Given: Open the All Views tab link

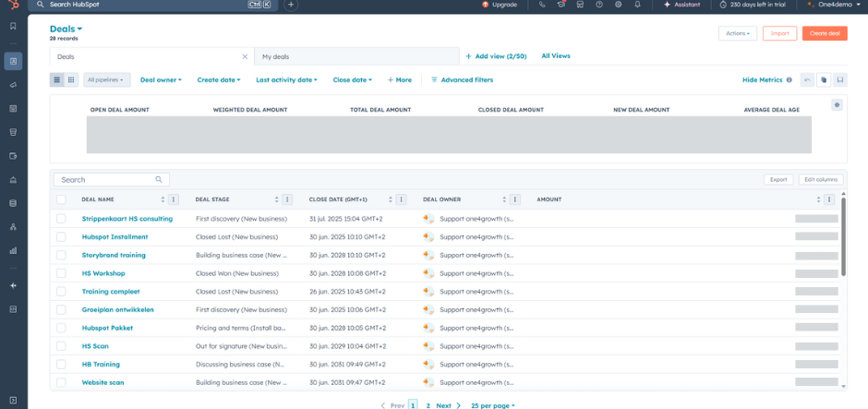Looking at the screenshot, I should [555, 56].
